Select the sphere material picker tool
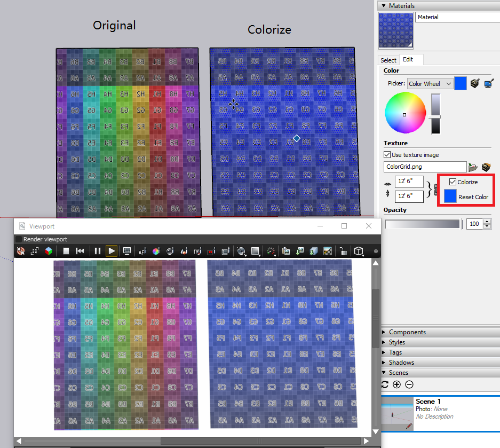500x448 pixels. tap(170, 251)
